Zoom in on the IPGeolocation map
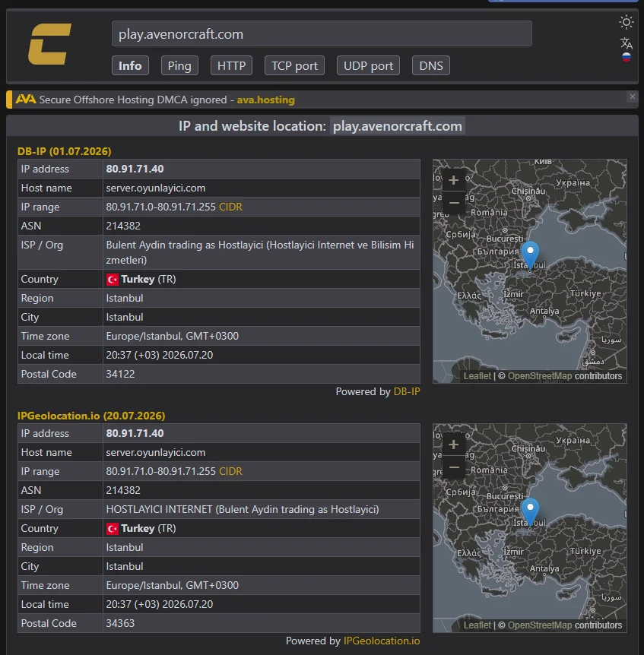Screen dimensions: 644x655 (453, 445)
